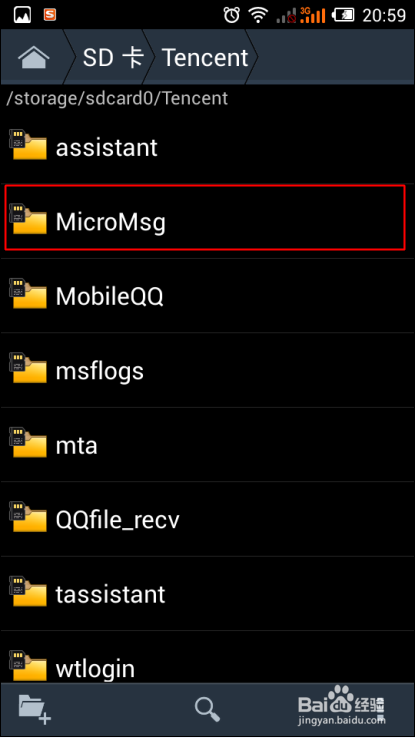Tap the Sogou input notification icon

tap(49, 15)
